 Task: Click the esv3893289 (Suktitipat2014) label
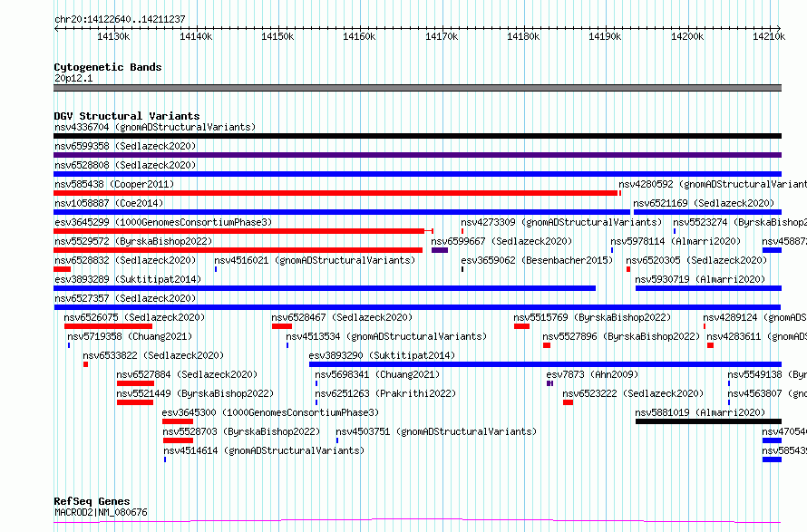pyautogui.click(x=128, y=279)
